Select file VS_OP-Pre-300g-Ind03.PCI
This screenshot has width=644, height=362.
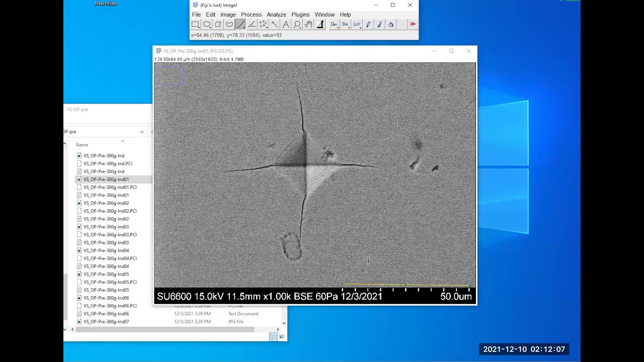point(110,235)
